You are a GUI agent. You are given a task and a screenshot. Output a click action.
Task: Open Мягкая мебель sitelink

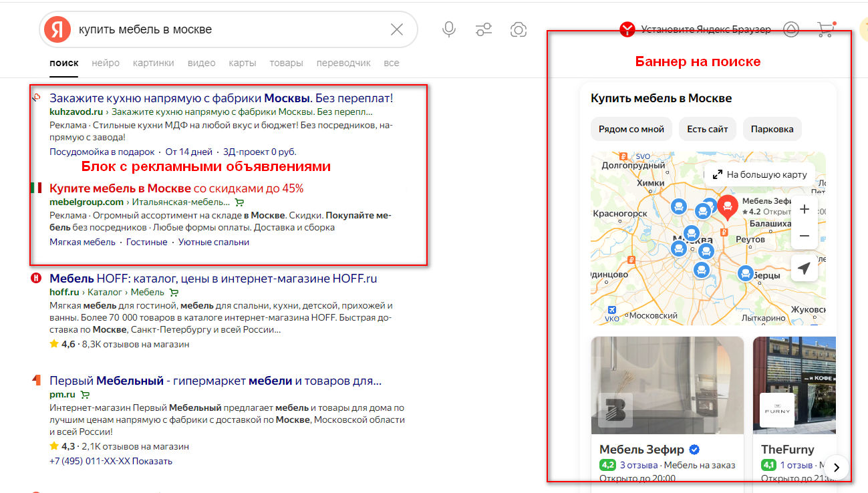[x=82, y=242]
